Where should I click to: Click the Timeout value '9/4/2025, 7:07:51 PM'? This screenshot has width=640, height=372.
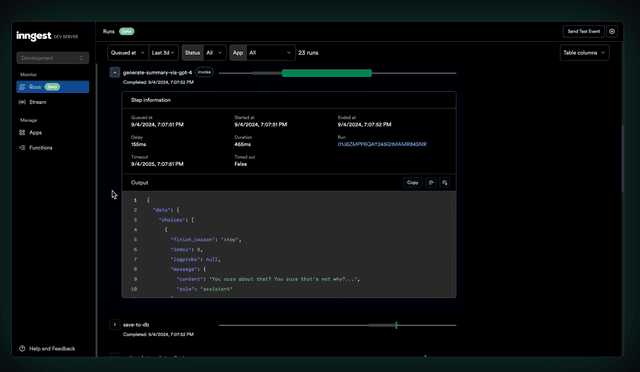[157, 164]
